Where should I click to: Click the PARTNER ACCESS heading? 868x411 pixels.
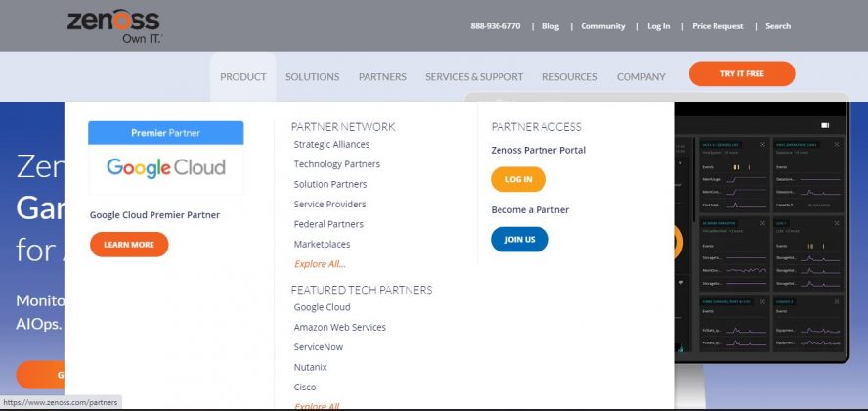[536, 127]
